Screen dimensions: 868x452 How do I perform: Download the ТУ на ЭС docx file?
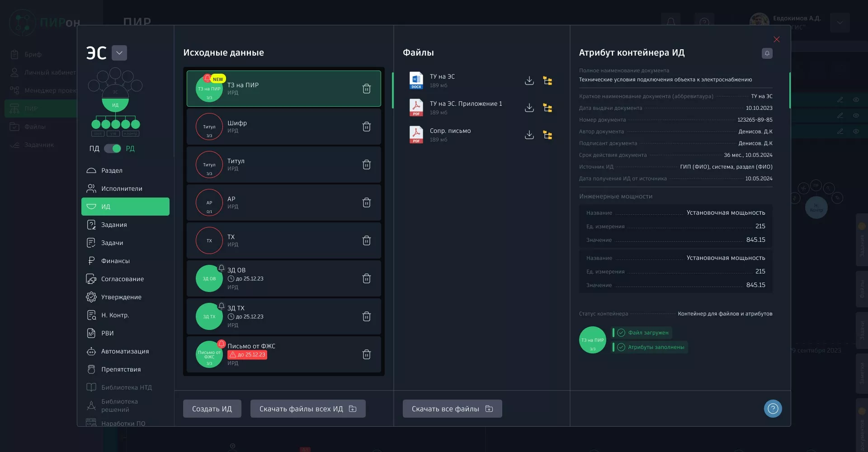(x=529, y=81)
